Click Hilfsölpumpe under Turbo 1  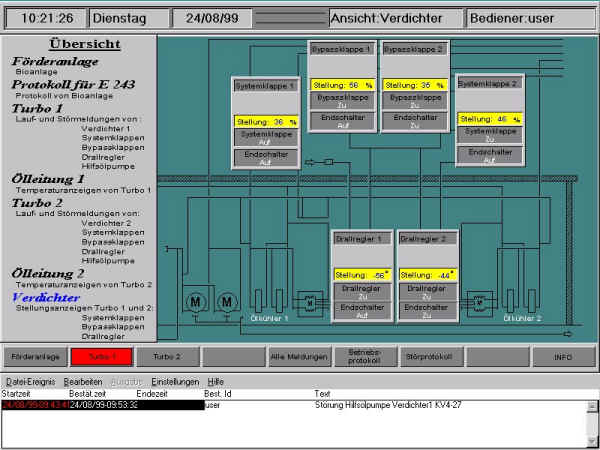[x=108, y=166]
